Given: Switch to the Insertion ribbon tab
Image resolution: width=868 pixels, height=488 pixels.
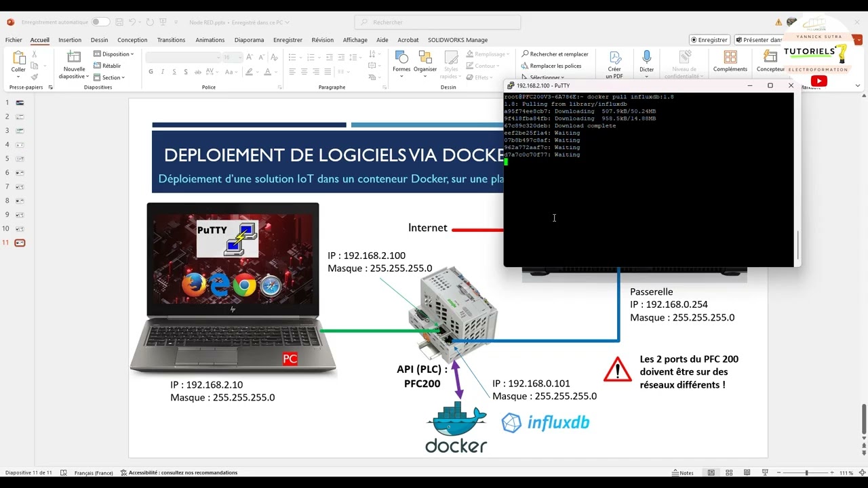Looking at the screenshot, I should 70,40.
